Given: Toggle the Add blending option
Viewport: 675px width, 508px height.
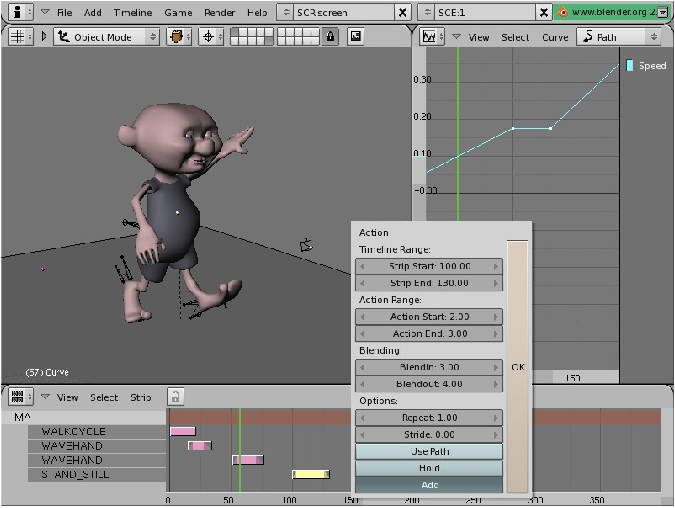Looking at the screenshot, I should coord(429,485).
